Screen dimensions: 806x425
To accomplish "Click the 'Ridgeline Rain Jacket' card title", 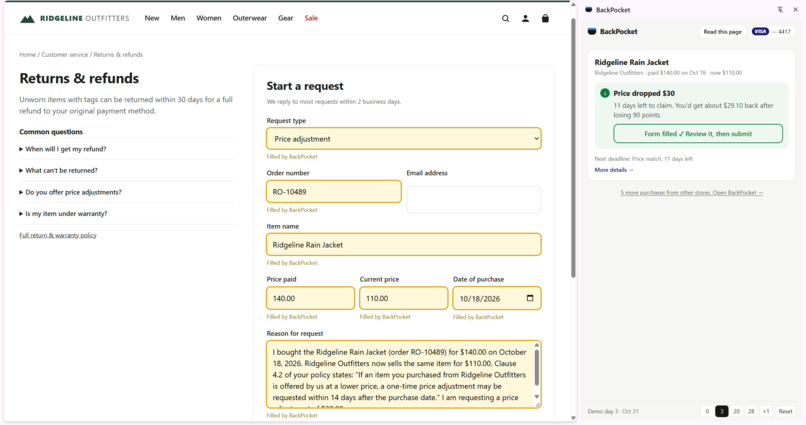I will [631, 62].
